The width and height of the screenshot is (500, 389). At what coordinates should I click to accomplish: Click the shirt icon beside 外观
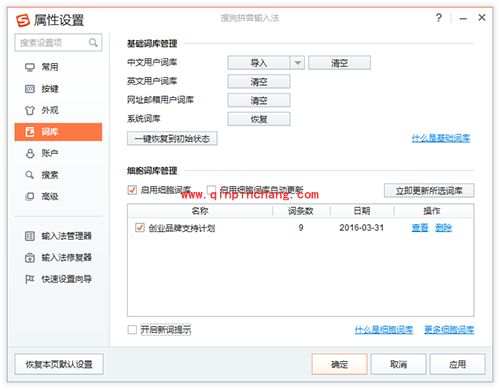click(x=30, y=110)
